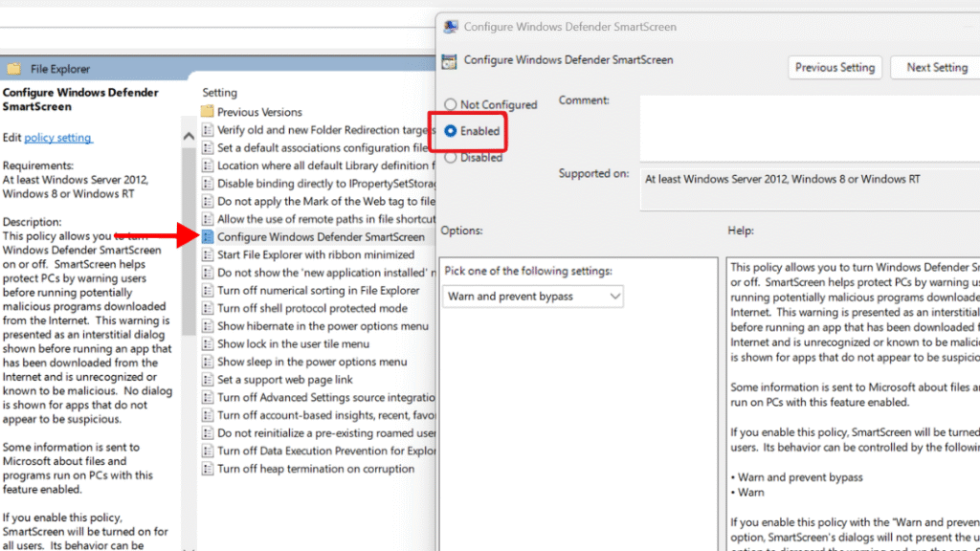Click the icon beside Do not apply the Mark of the Web tag
The image size is (980, 551).
pyautogui.click(x=208, y=201)
